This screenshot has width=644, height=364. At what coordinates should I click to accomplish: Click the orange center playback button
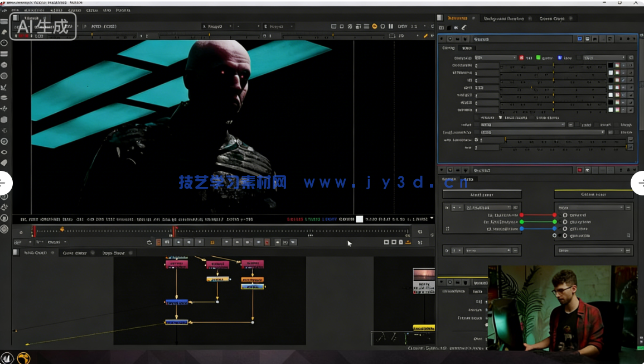tap(212, 242)
